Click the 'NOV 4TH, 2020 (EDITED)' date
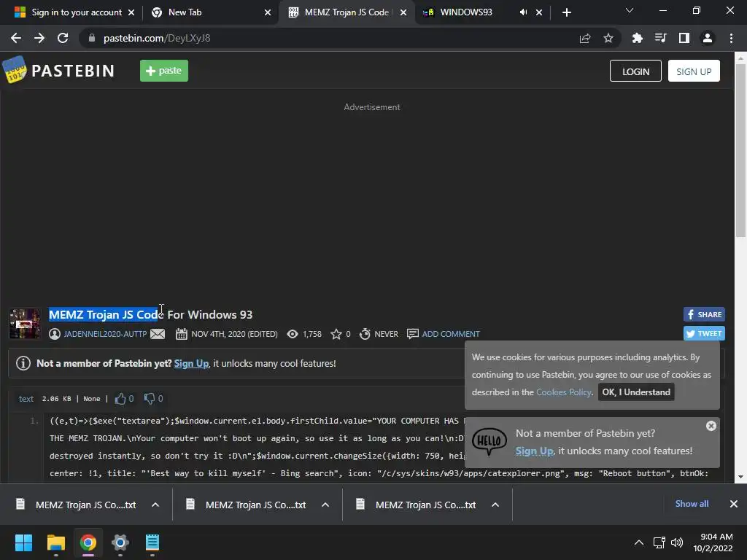Image resolution: width=747 pixels, height=560 pixels. click(234, 334)
